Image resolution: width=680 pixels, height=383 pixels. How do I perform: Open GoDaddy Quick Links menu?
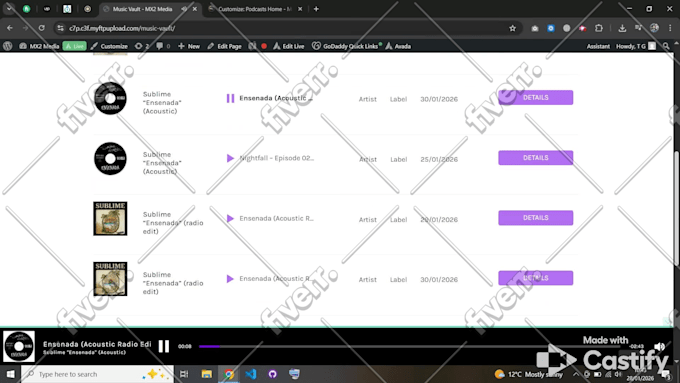(346, 46)
